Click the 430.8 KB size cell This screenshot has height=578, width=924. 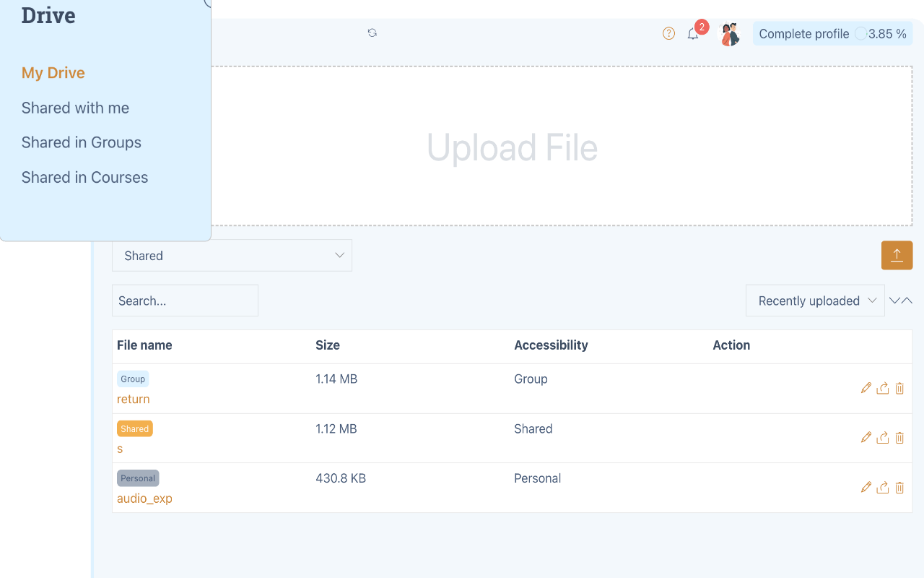(x=341, y=478)
